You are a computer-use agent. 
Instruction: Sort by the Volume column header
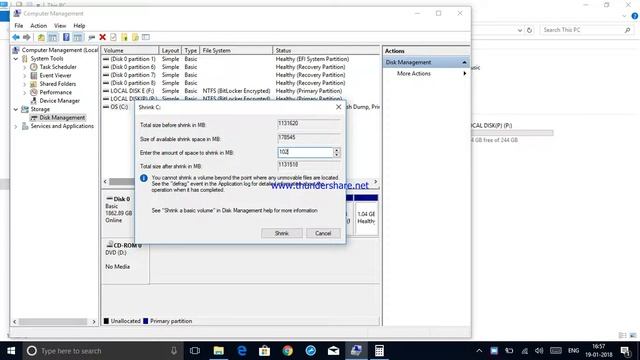tap(129, 50)
